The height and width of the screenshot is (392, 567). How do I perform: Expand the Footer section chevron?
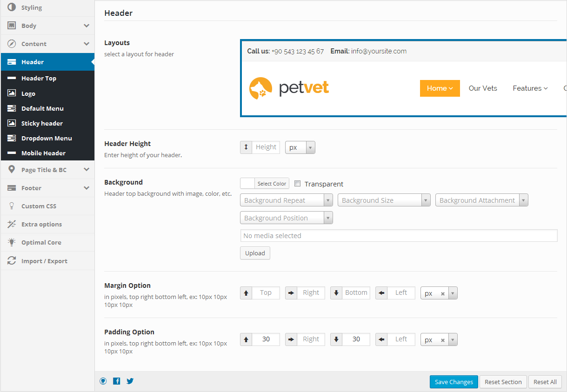pyautogui.click(x=87, y=188)
